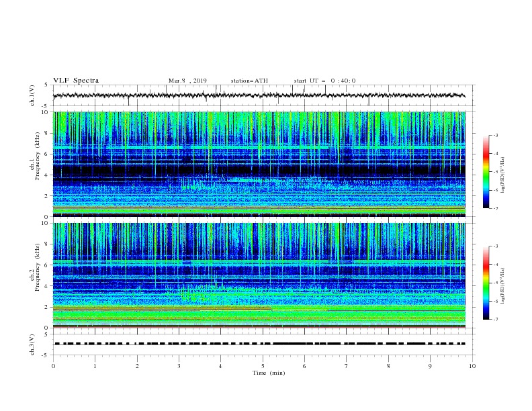532x411 pixels.
Task: Click the "-3" label on ch.1 color scale
Action: coord(496,135)
